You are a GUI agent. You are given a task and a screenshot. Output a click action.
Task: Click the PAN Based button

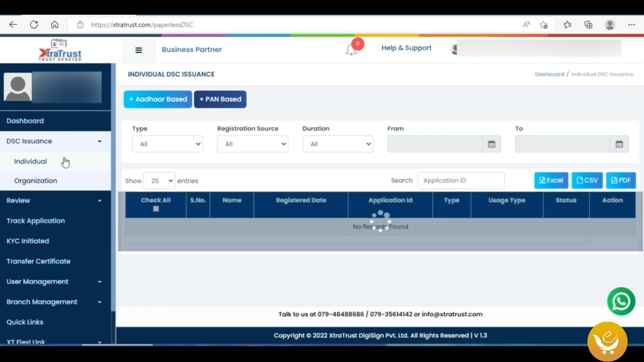[x=220, y=99]
